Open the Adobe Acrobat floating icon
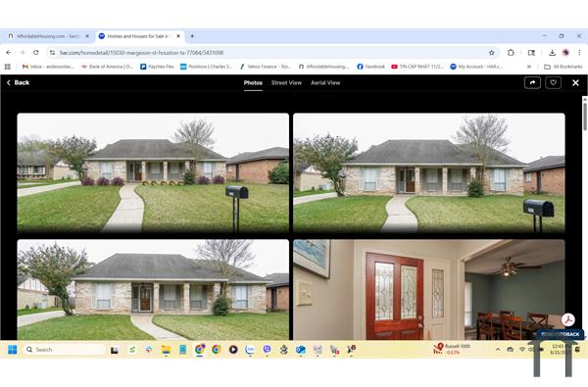588x387 pixels. pos(568,319)
